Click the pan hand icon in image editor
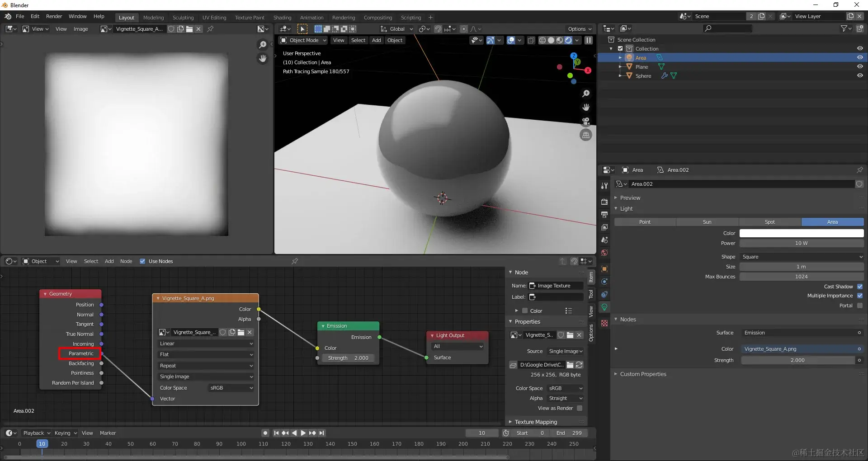The image size is (868, 461). [263, 58]
